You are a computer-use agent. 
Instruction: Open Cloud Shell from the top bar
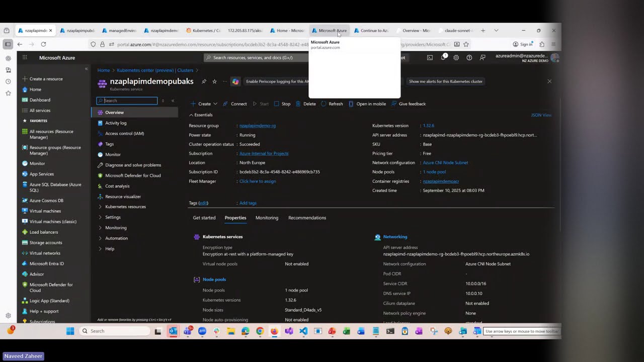click(430, 58)
